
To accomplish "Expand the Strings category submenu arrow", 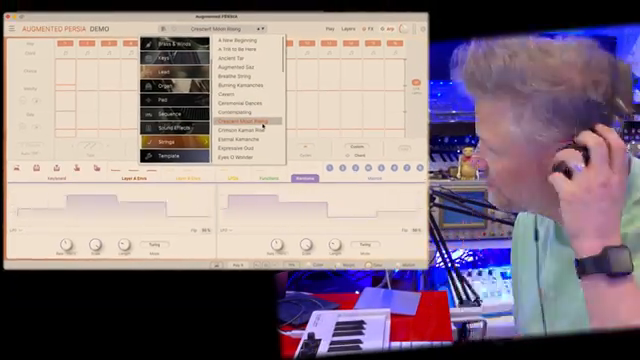I will pyautogui.click(x=206, y=142).
